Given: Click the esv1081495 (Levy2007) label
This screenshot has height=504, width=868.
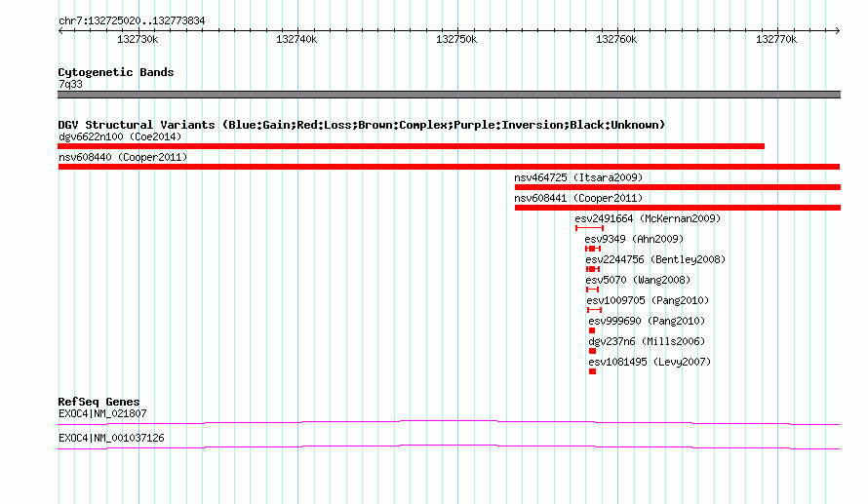Looking at the screenshot, I should (x=650, y=362).
